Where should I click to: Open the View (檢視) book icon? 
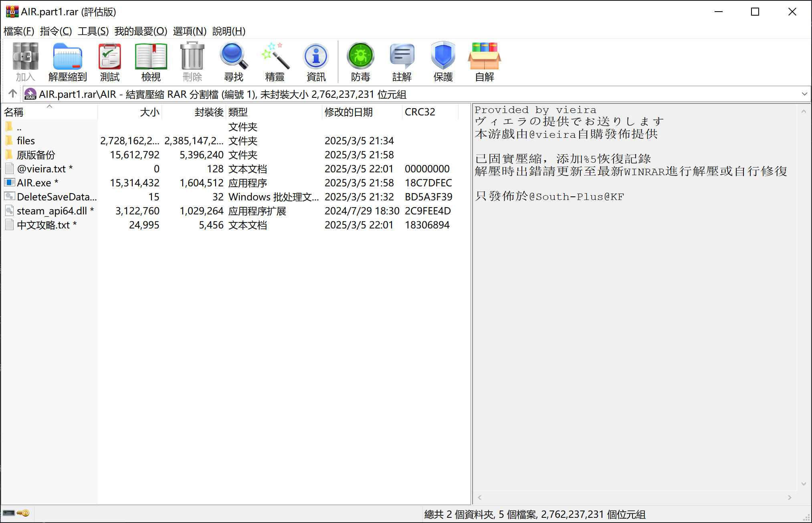click(151, 61)
